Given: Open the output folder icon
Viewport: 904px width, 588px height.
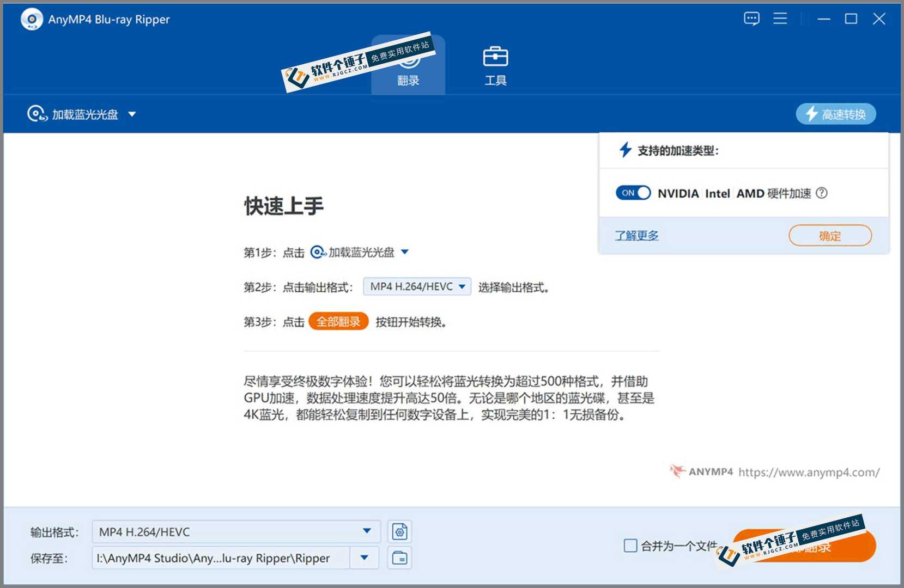Looking at the screenshot, I should click(x=399, y=558).
